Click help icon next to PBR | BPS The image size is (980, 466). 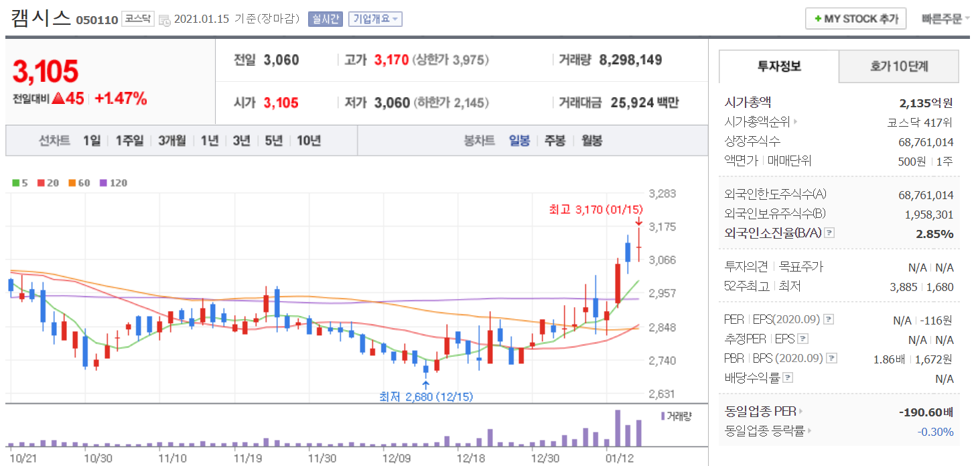click(x=831, y=359)
